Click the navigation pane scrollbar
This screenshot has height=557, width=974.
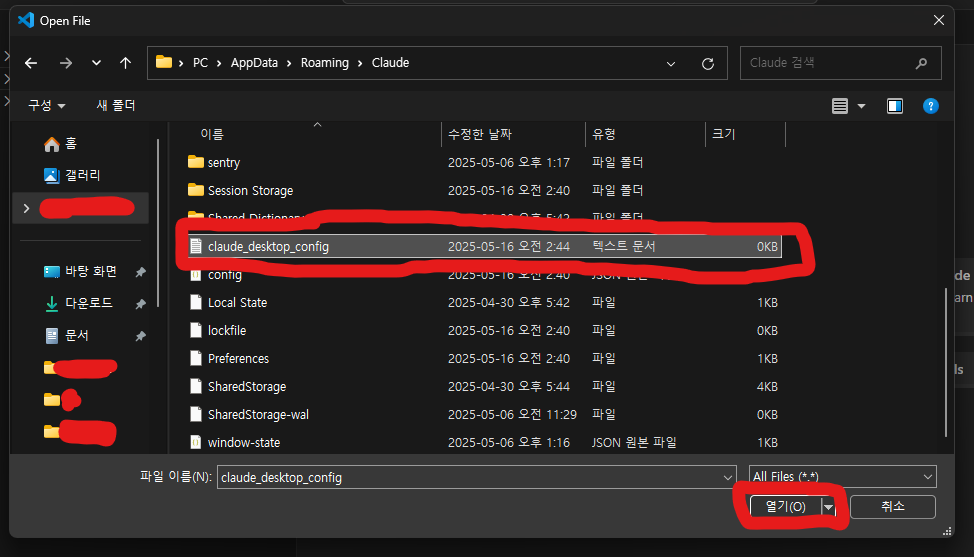coord(158,224)
